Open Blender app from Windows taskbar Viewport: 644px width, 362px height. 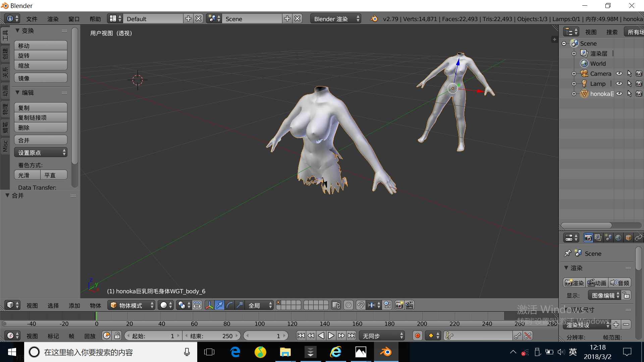[386, 352]
